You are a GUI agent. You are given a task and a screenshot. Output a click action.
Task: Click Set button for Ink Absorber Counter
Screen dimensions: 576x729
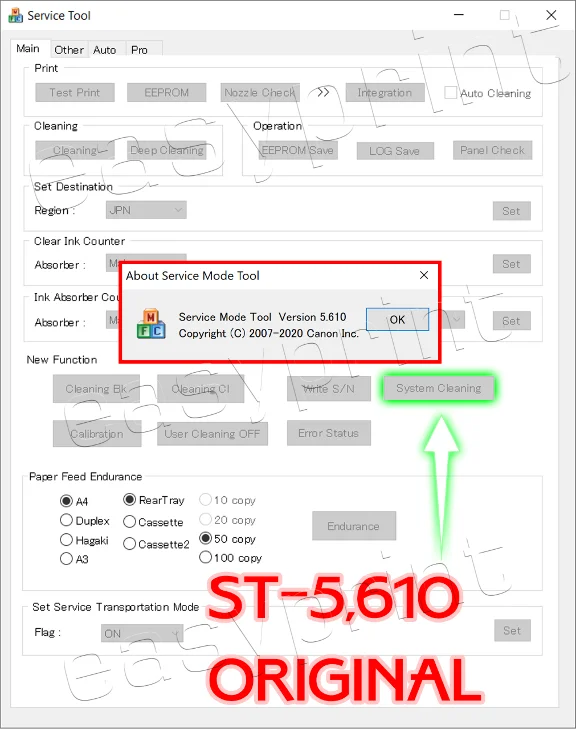511,321
